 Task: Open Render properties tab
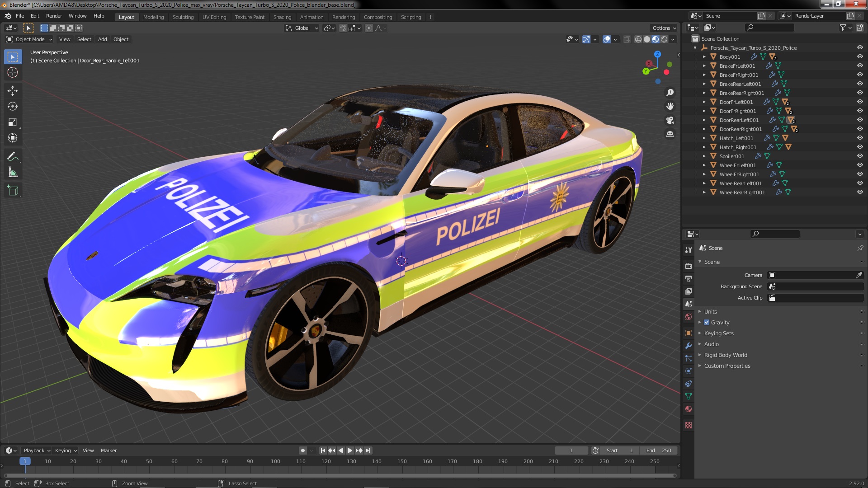(689, 266)
